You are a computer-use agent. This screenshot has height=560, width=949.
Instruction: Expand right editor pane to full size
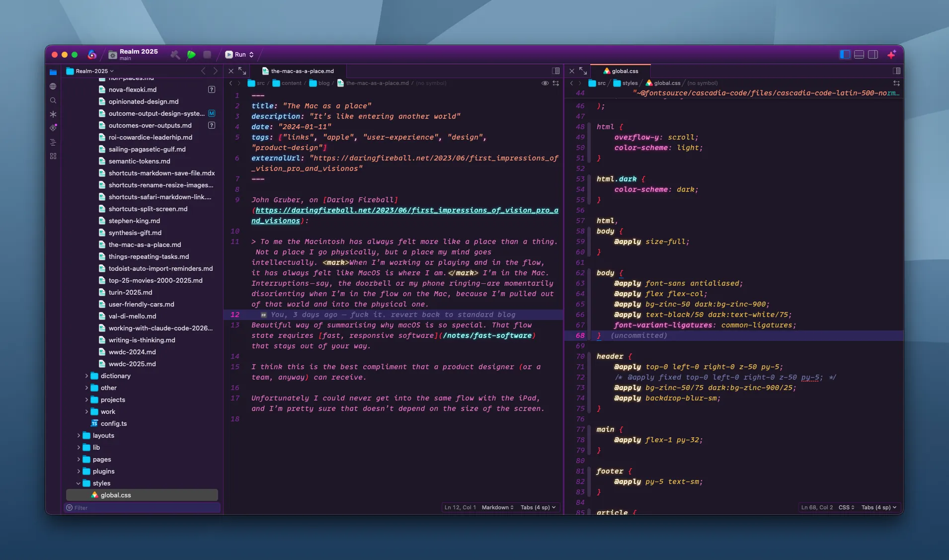coord(583,71)
